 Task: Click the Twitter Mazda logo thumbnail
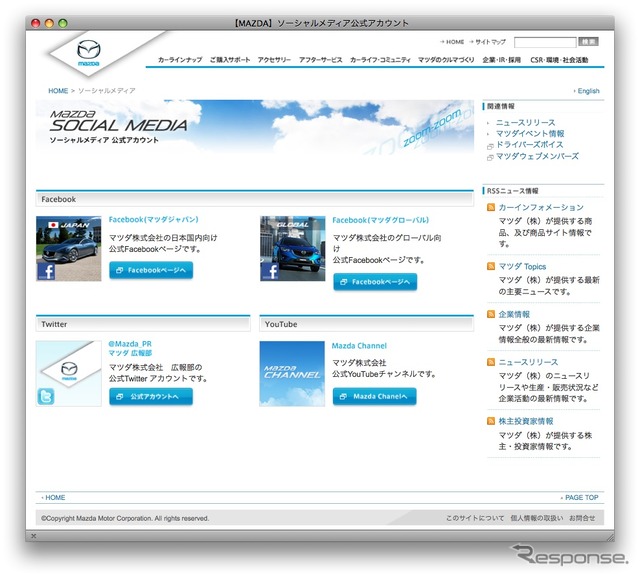69,373
